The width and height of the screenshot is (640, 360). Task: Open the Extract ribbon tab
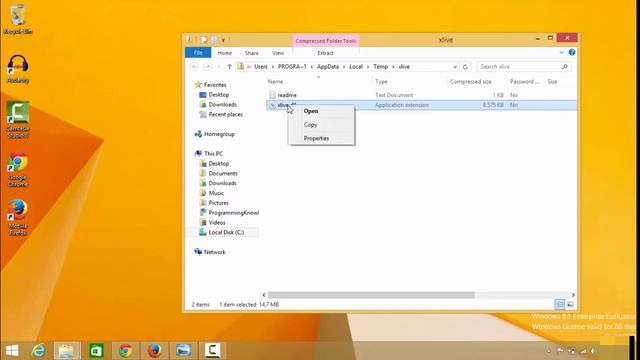(x=325, y=53)
